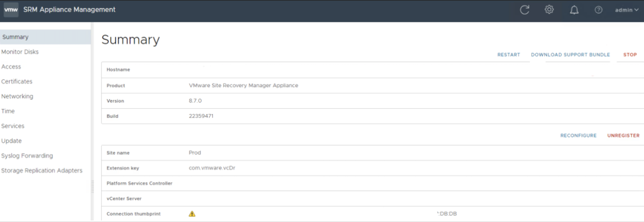The image size is (644, 222).
Task: Click the SRM Appliance Management title
Action: click(69, 10)
